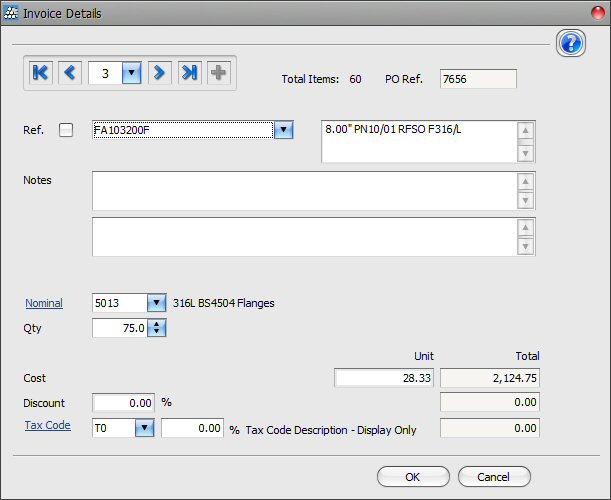Screen dimensions: 611x500
Task: Click the PO Ref. field 7656
Action: [478, 79]
